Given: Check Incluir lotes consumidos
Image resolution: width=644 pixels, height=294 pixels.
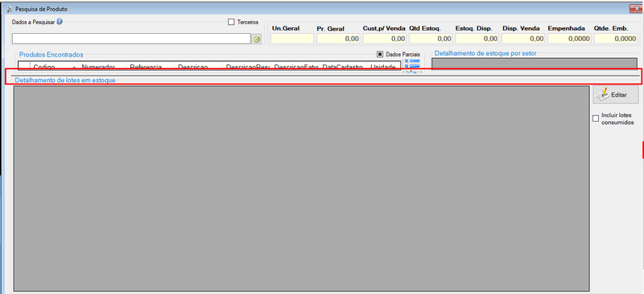Looking at the screenshot, I should (596, 119).
